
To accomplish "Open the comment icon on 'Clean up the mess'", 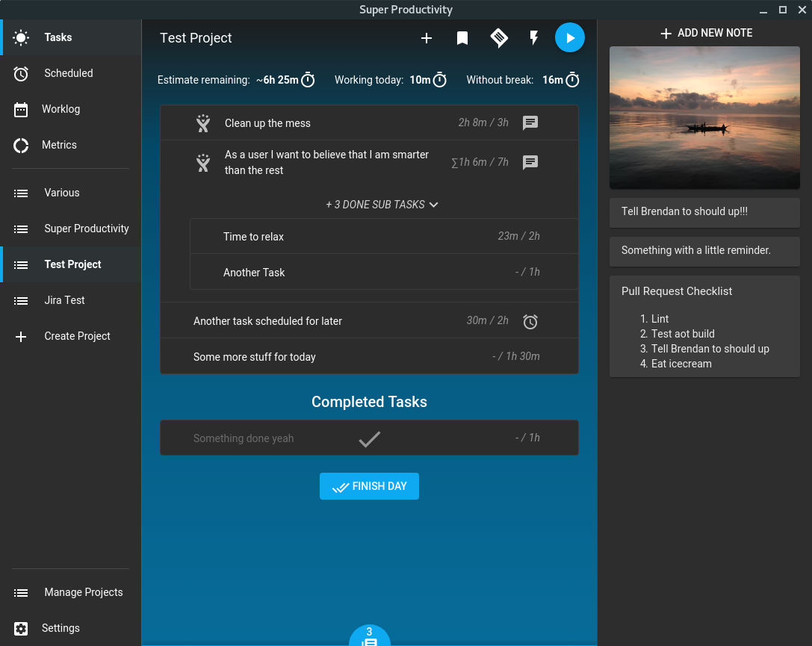I will 530,123.
